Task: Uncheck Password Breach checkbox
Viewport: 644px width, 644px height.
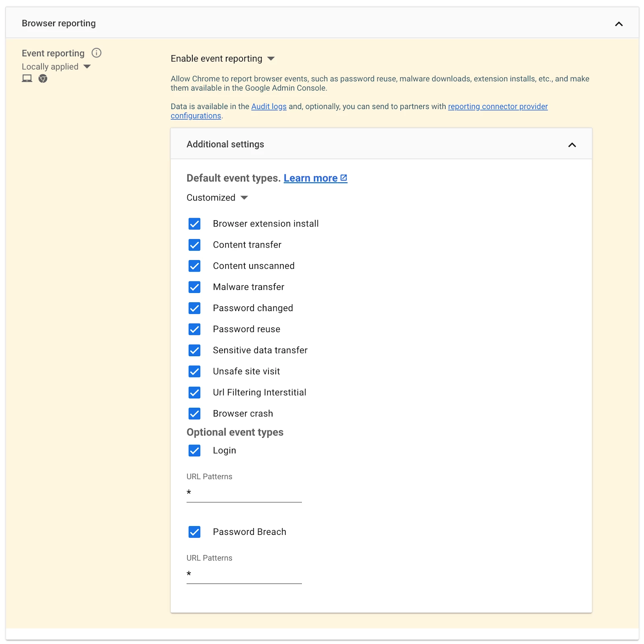Action: pos(194,532)
